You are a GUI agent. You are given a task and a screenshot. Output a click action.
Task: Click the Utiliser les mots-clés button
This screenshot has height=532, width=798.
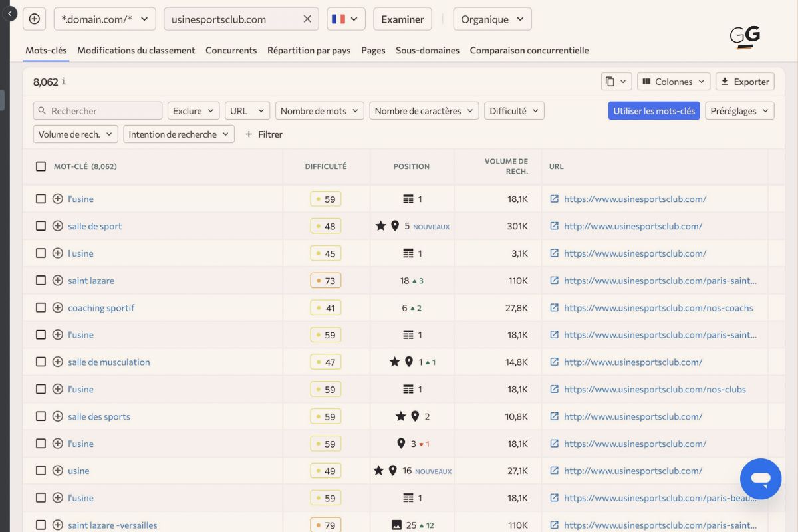(654, 110)
